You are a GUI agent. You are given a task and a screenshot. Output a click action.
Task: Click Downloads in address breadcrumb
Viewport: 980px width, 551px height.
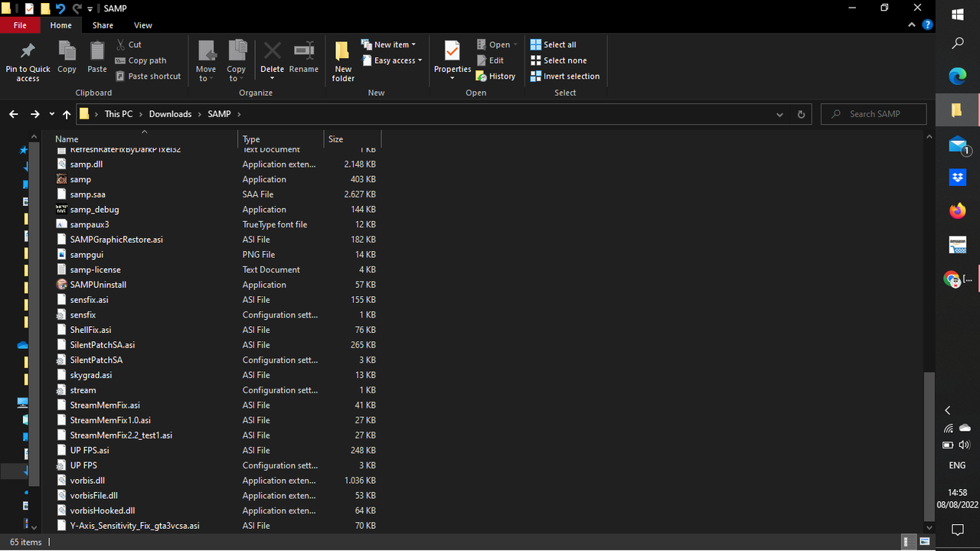click(170, 114)
